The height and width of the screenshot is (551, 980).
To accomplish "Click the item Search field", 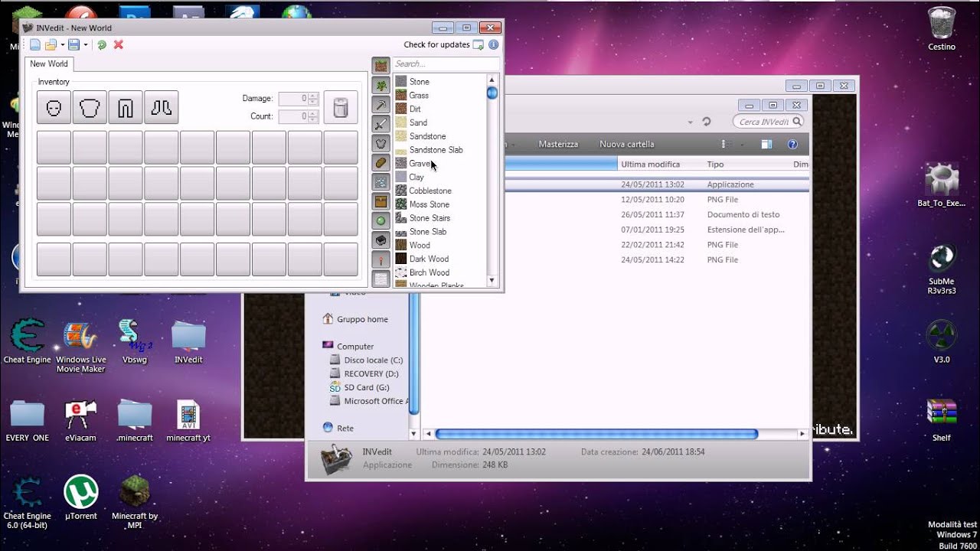I will [446, 64].
